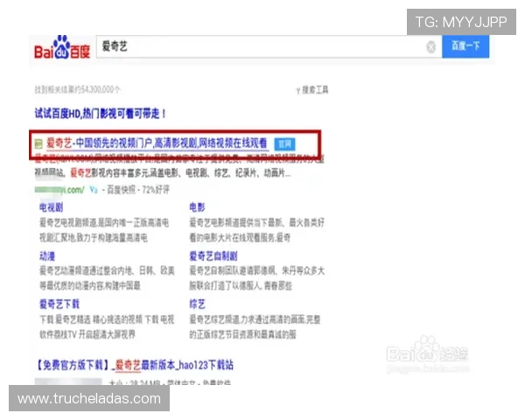Click the Baidu logo
525x420 pixels.
pos(62,47)
